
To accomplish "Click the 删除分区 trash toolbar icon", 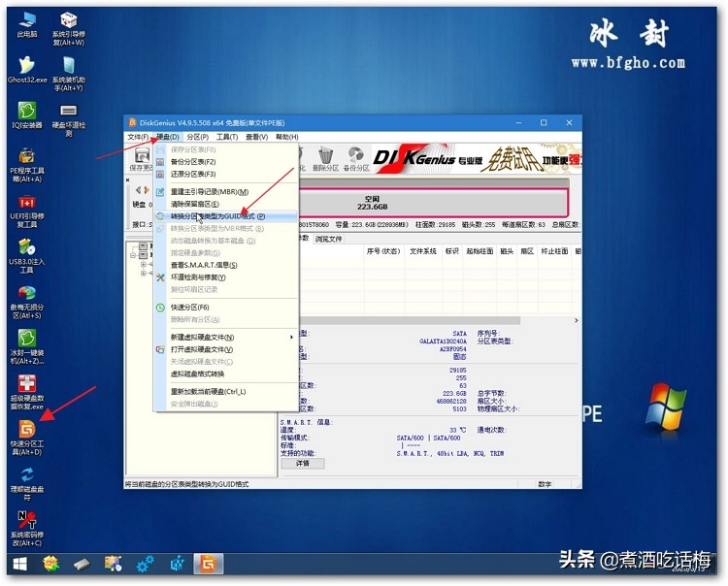I will point(325,160).
